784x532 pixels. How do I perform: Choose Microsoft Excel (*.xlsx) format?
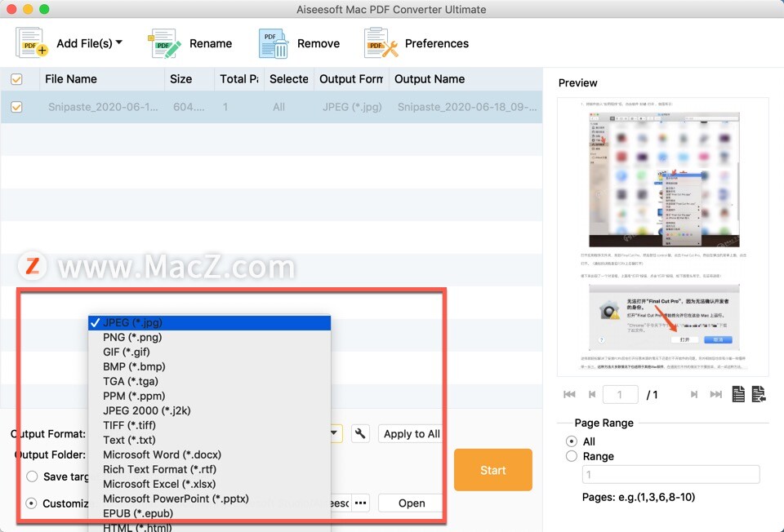[x=210, y=484]
